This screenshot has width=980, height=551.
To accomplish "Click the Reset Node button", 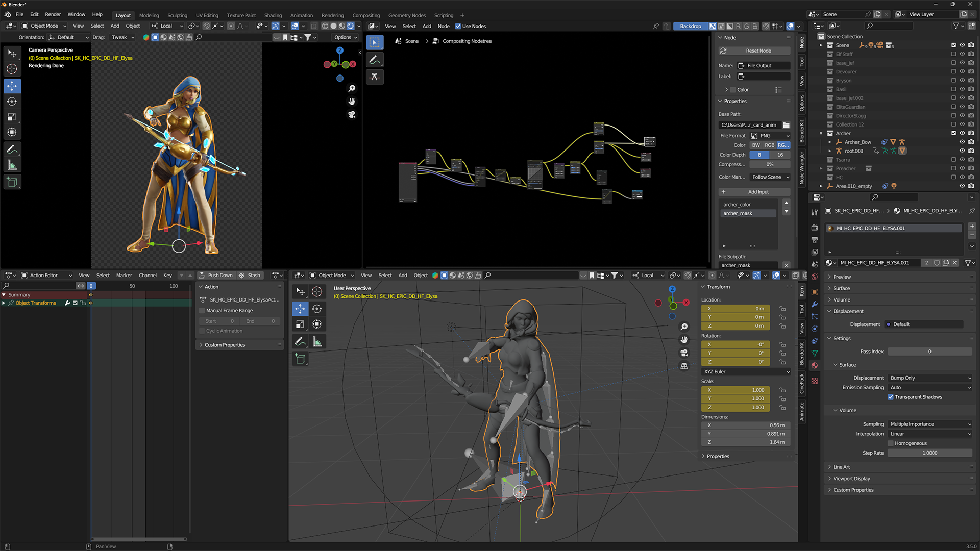I will 754,51.
